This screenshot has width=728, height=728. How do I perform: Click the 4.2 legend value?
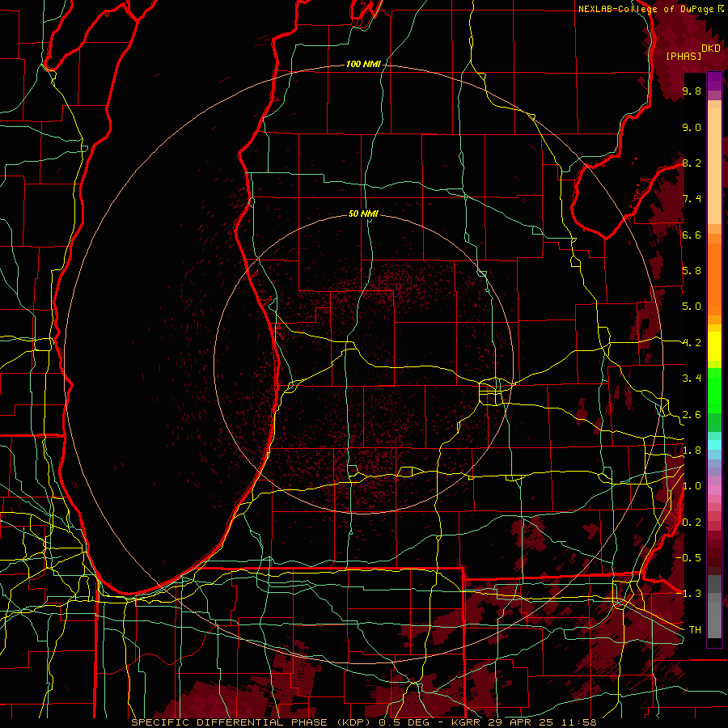[692, 343]
